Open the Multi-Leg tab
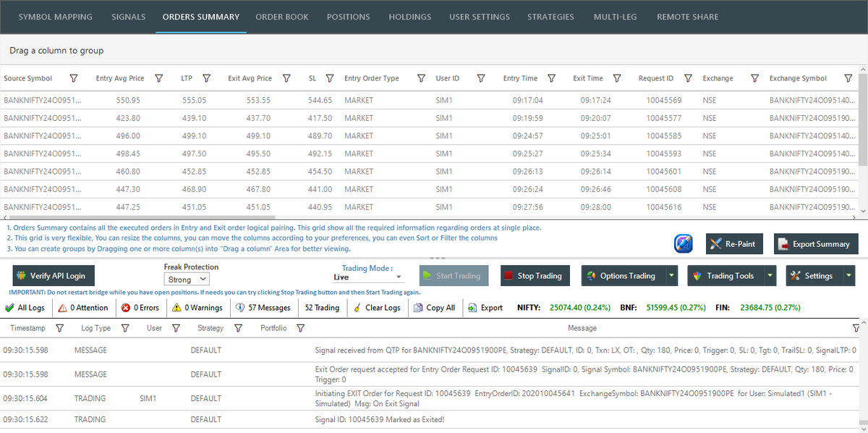 (x=616, y=17)
